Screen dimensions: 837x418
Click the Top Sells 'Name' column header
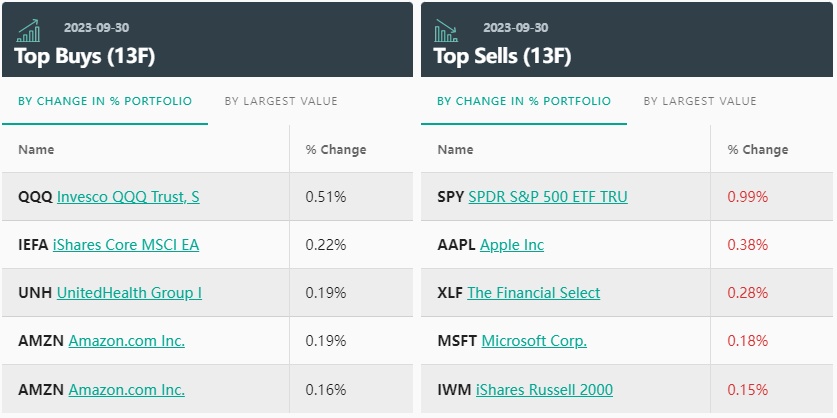click(455, 150)
